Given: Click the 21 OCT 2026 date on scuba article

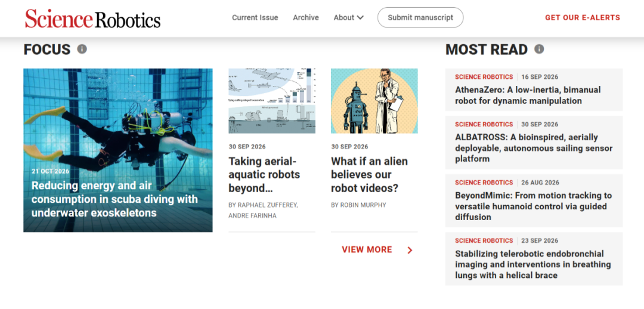Looking at the screenshot, I should [51, 171].
